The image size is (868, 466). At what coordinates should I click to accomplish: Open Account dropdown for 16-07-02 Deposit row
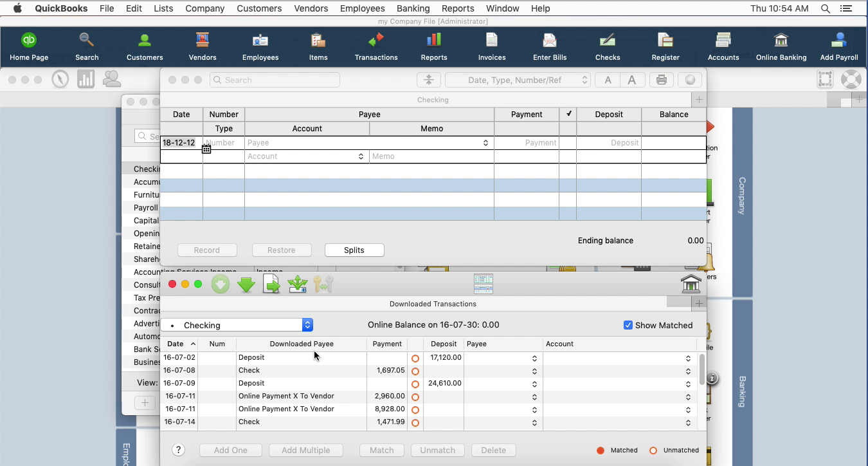click(688, 359)
